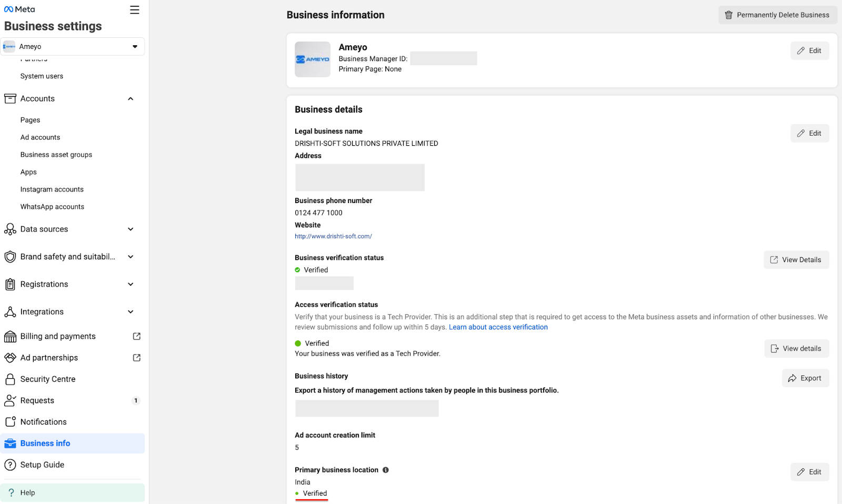The height and width of the screenshot is (504, 842).
Task: Follow Learn about access verification link
Action: pyautogui.click(x=498, y=327)
